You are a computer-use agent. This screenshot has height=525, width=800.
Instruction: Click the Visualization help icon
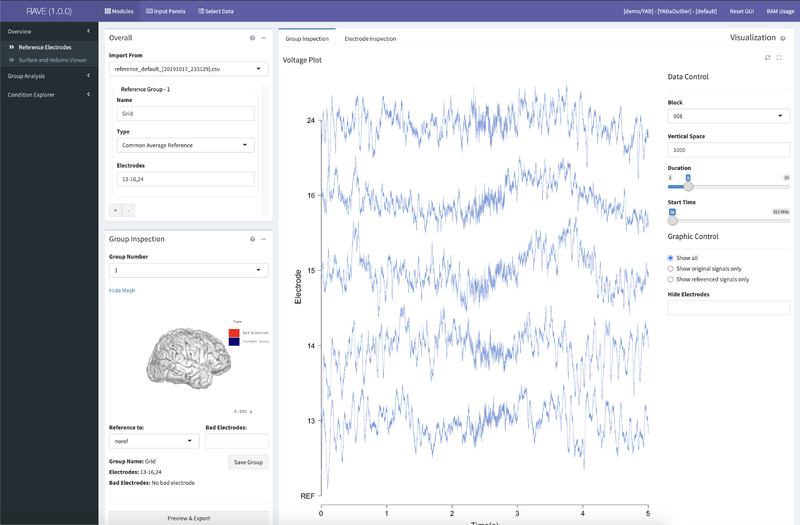tap(783, 38)
